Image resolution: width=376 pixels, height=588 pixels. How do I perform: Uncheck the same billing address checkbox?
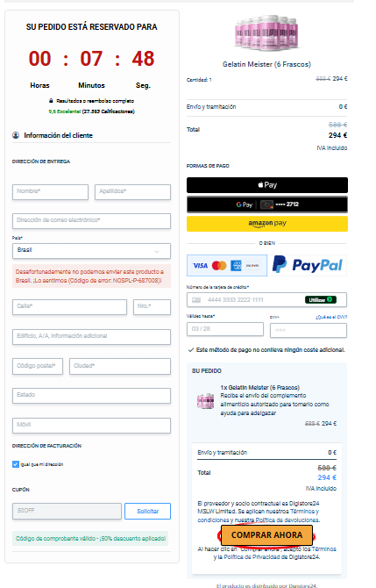tap(16, 464)
